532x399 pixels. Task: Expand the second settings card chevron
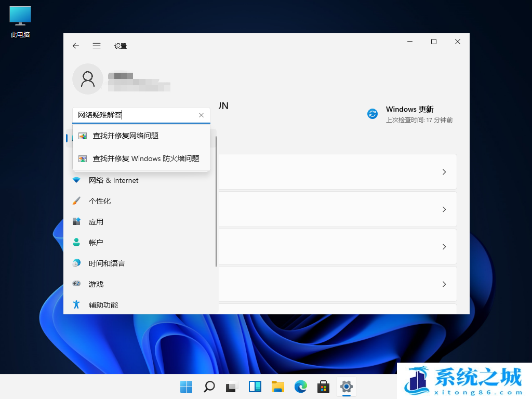pos(444,209)
